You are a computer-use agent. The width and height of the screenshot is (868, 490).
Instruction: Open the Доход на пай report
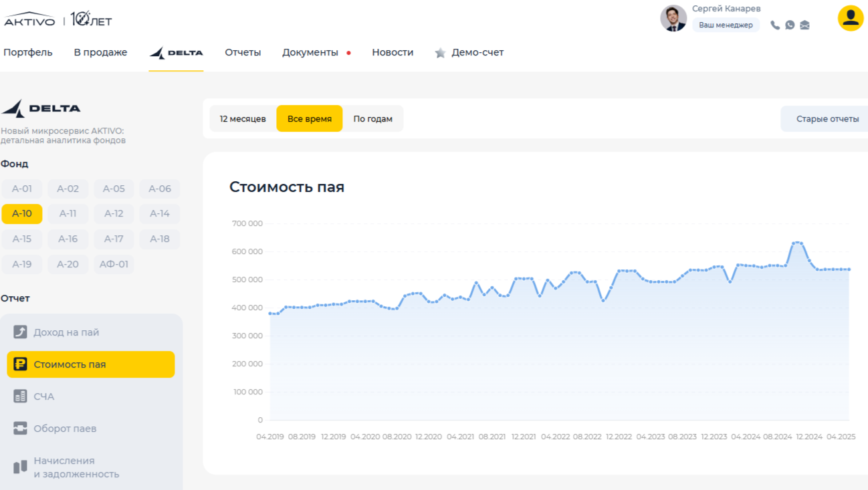point(66,332)
